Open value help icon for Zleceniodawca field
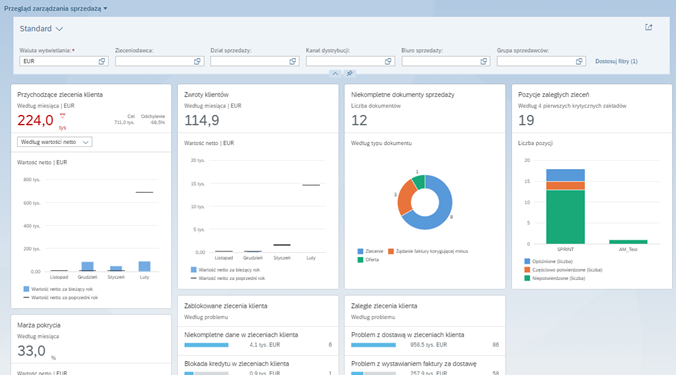This screenshot has height=375, width=676. [197, 62]
